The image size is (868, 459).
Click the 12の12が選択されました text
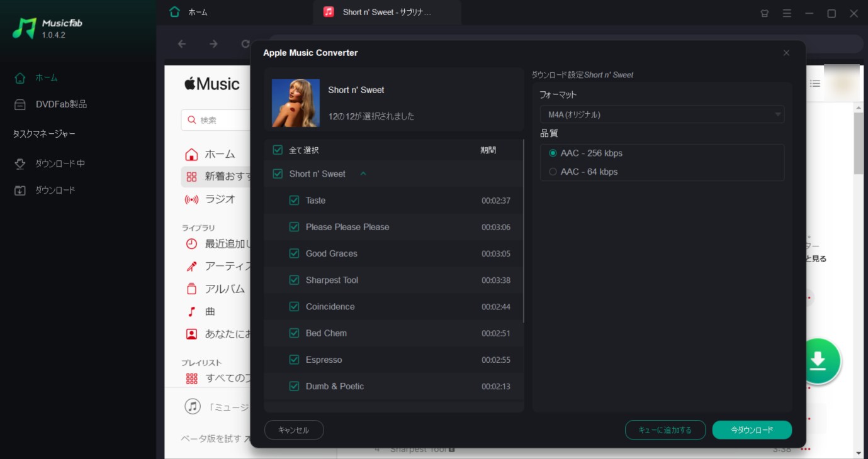tap(371, 116)
